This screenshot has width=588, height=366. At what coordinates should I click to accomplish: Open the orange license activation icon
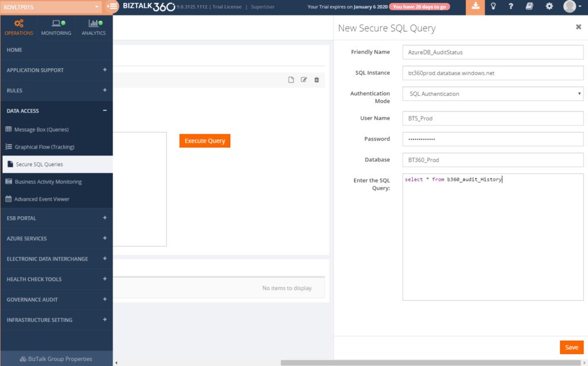pos(474,7)
